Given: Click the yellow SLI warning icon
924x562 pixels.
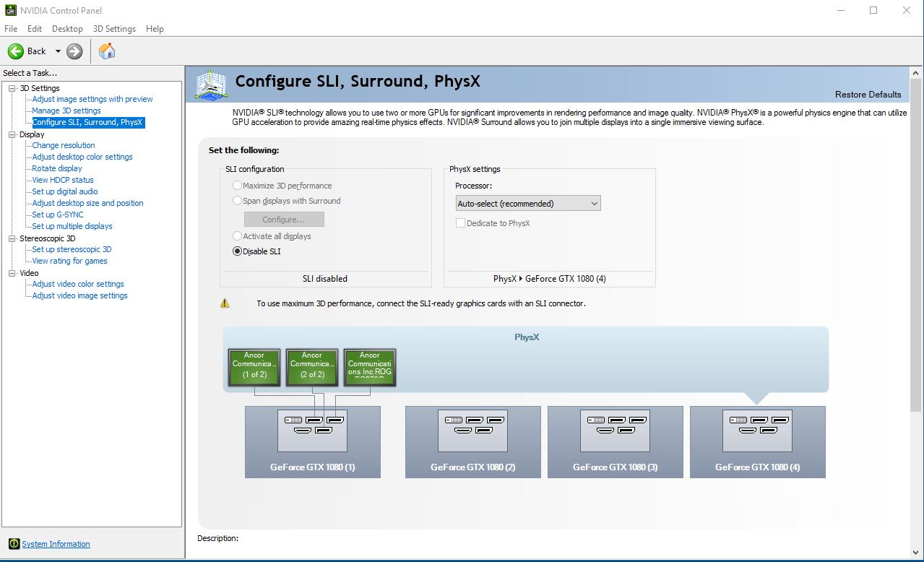Looking at the screenshot, I should 225,303.
